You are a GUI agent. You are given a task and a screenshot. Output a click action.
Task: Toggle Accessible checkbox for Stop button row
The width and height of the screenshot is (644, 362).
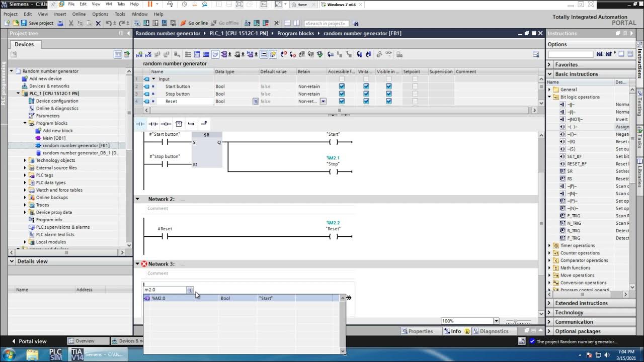pyautogui.click(x=342, y=94)
